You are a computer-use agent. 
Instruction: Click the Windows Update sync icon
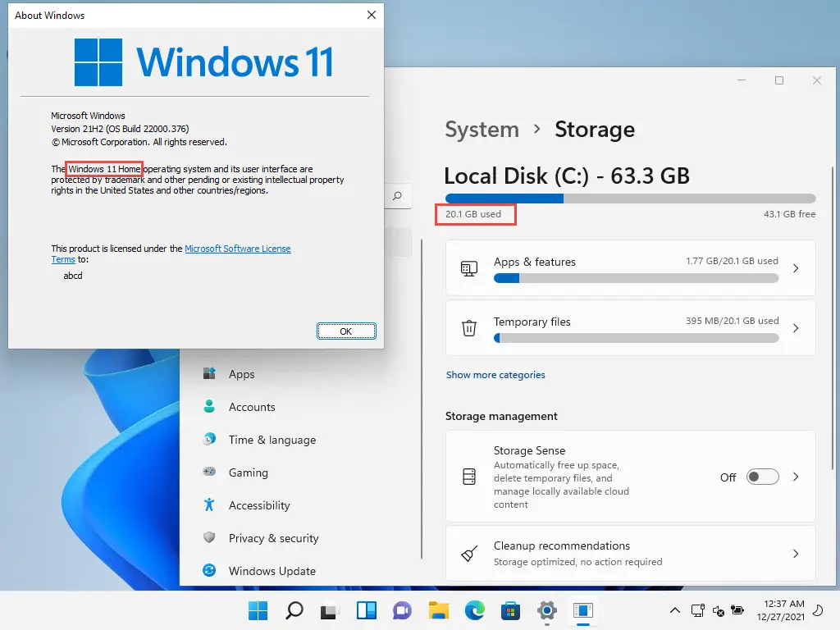(209, 570)
